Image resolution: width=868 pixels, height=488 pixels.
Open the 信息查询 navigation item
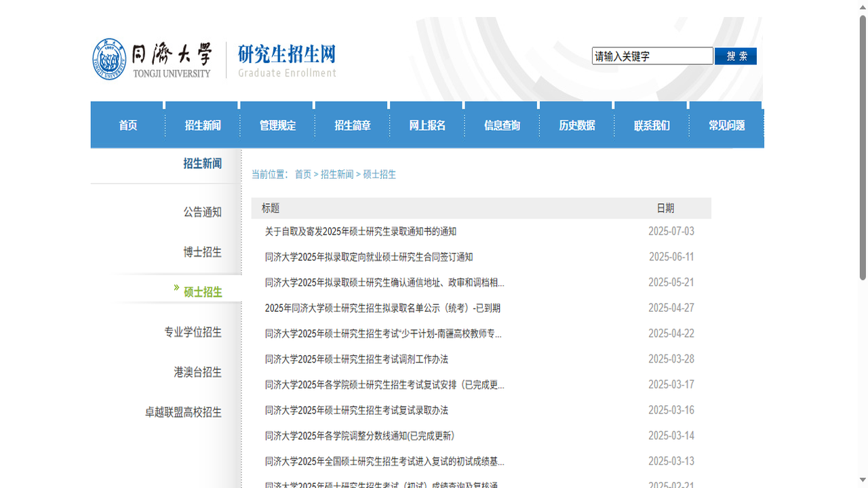pos(501,125)
